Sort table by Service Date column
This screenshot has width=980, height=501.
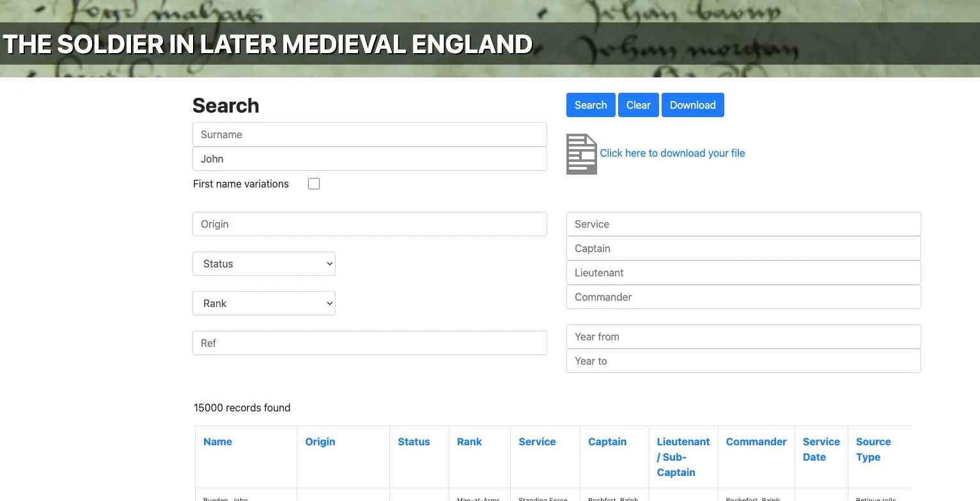coord(821,449)
